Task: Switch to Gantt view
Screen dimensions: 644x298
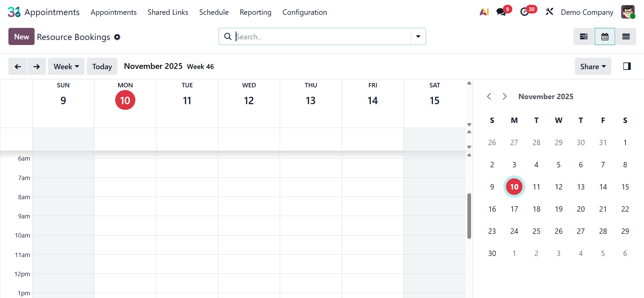Action: click(584, 37)
